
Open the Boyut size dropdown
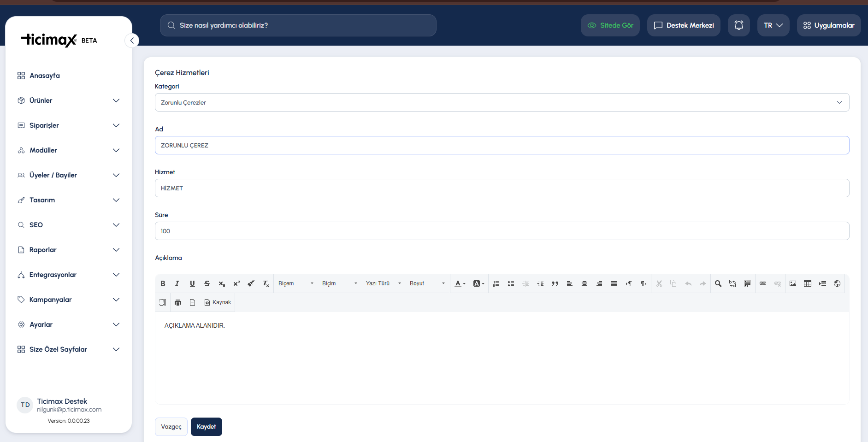point(427,283)
